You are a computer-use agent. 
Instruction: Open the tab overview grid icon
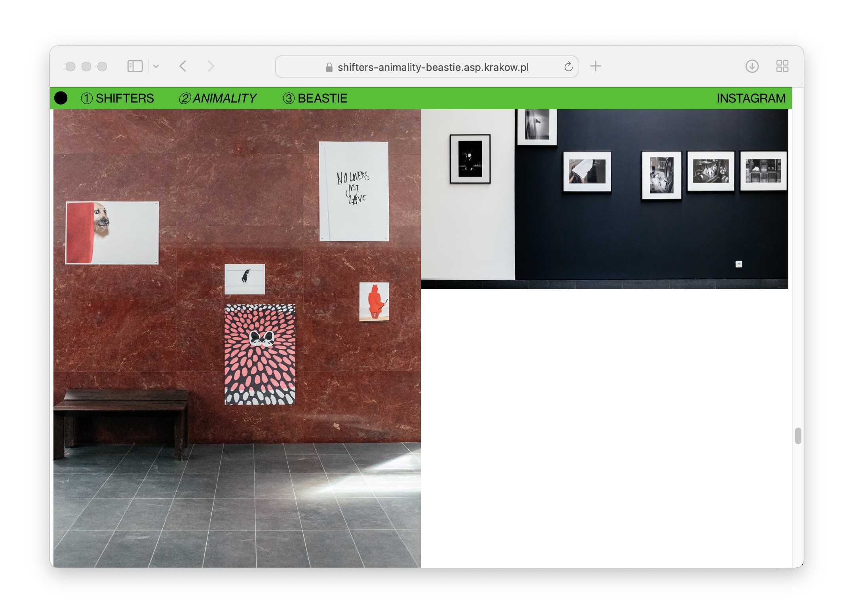(x=782, y=66)
